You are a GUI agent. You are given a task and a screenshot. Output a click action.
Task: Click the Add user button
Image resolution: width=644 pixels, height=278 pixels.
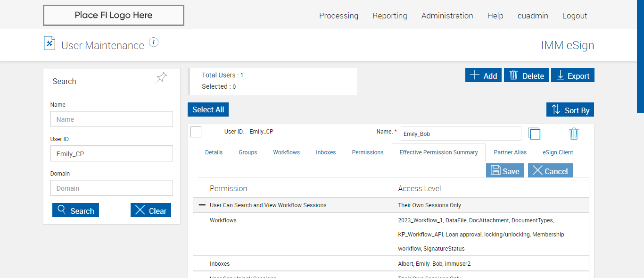coord(483,76)
